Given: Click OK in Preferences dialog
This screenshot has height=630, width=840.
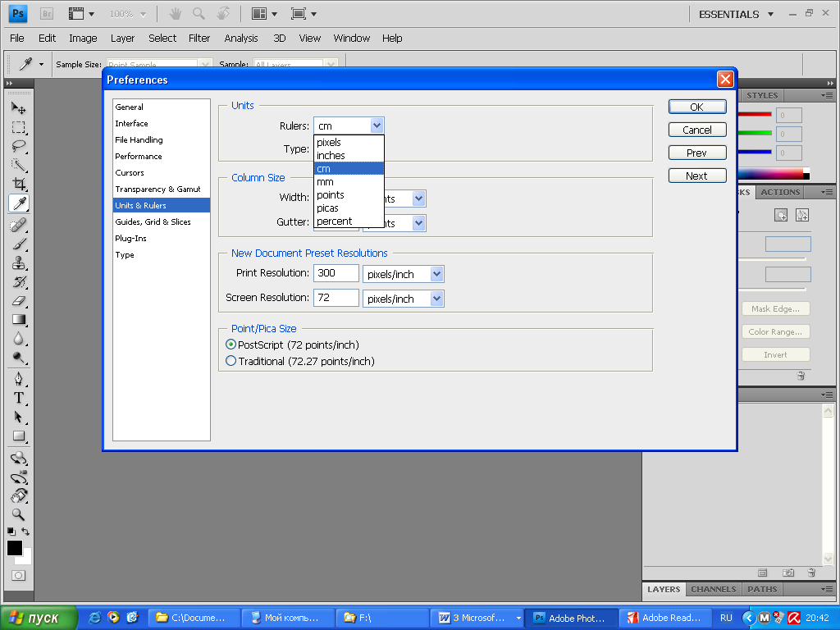Looking at the screenshot, I should [x=697, y=107].
